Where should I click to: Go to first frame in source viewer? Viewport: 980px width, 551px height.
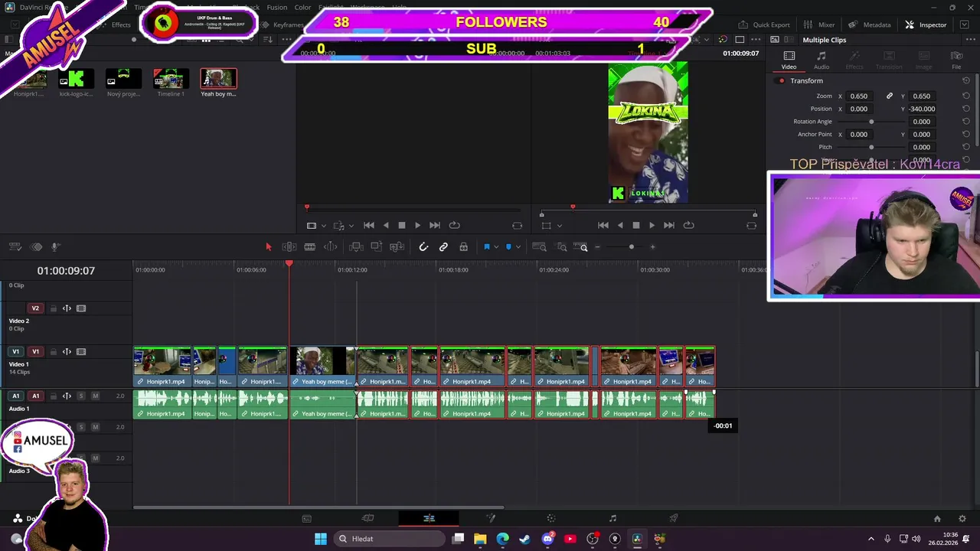point(369,225)
